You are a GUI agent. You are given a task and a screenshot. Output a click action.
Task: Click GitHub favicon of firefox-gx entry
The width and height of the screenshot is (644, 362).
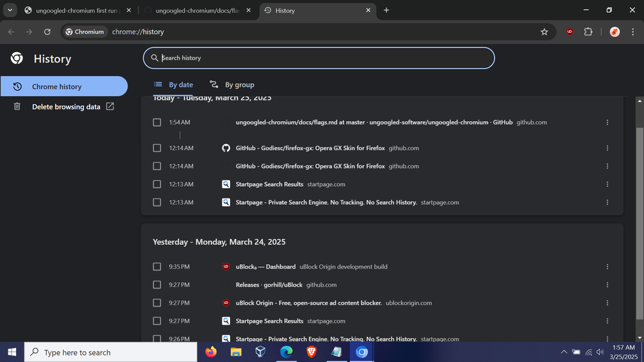[226, 148]
